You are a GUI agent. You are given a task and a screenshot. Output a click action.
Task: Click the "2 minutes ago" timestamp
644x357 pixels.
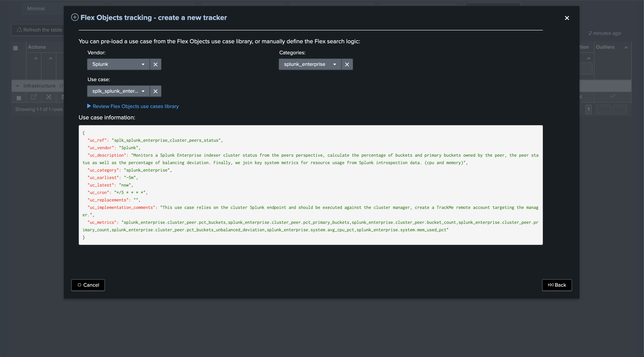tap(604, 33)
